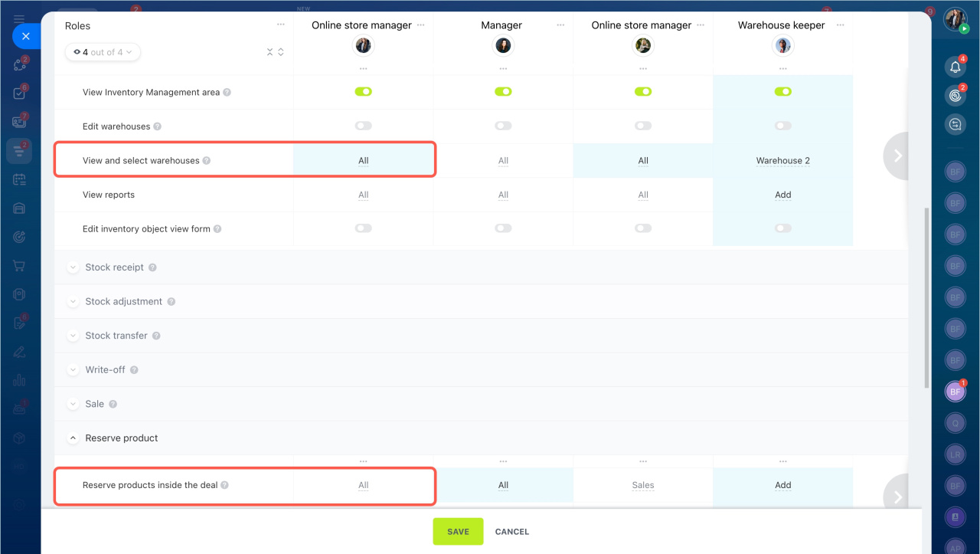Select 'View reports' row label
The width and height of the screenshot is (980, 554).
pyautogui.click(x=109, y=195)
